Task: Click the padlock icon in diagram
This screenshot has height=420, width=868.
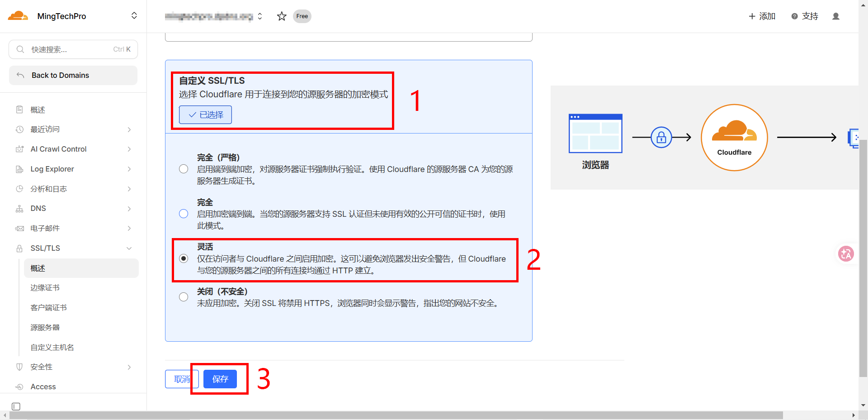Action: [x=661, y=137]
